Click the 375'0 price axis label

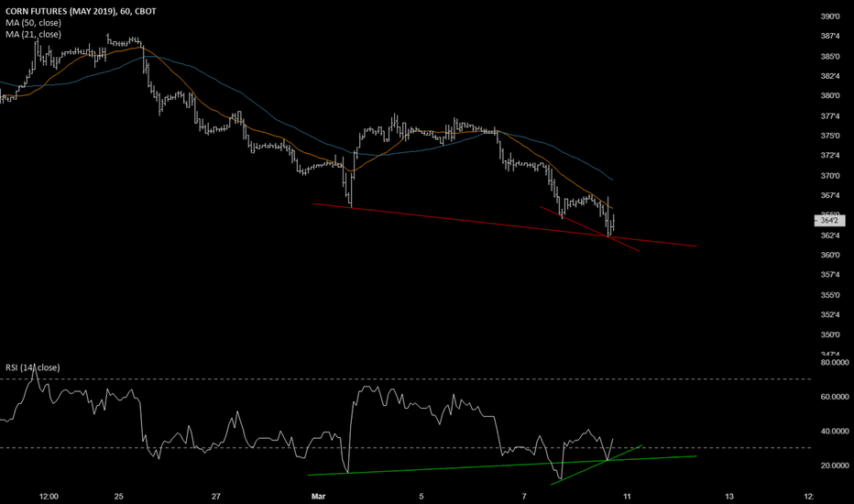[x=829, y=136]
